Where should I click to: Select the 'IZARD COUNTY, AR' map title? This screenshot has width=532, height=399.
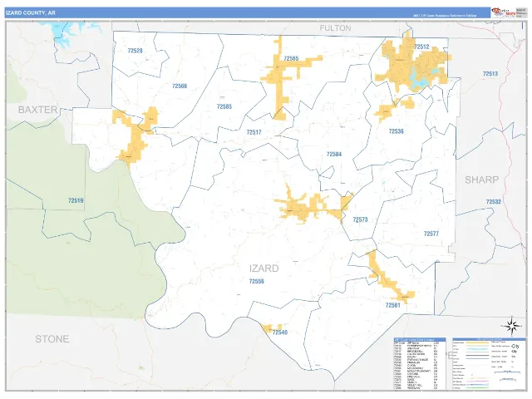click(x=31, y=13)
